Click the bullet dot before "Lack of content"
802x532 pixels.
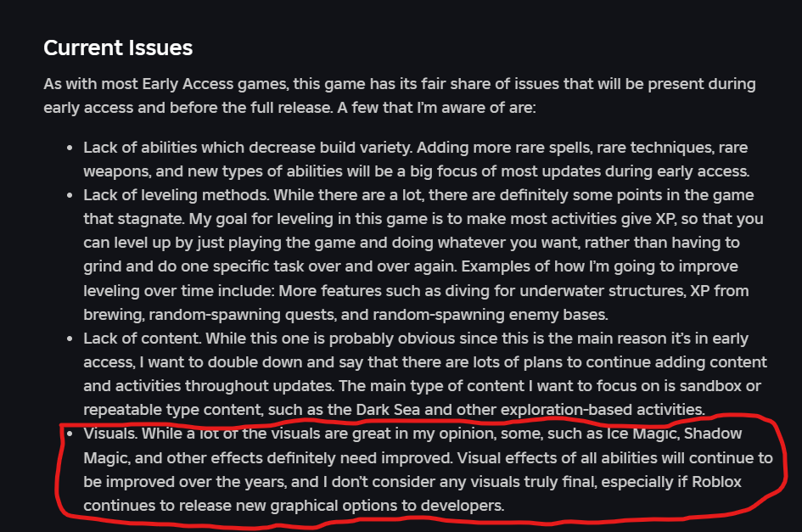click(x=70, y=339)
